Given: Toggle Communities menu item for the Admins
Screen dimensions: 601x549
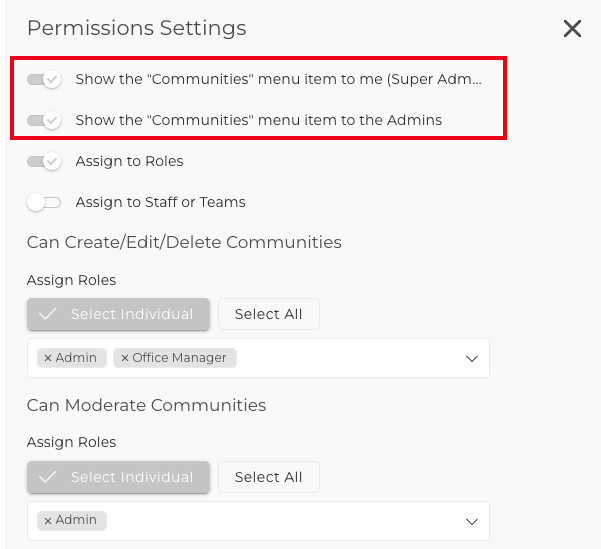Looking at the screenshot, I should 44,120.
